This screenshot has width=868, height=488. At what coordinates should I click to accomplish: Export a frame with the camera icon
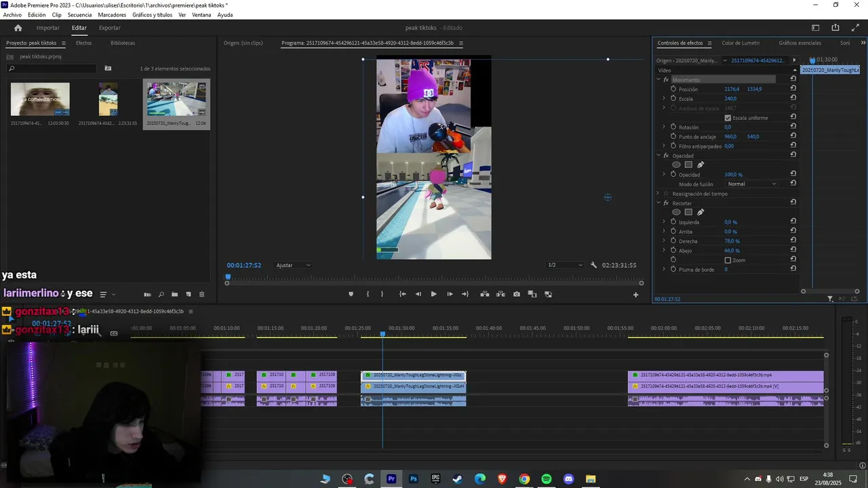click(517, 294)
